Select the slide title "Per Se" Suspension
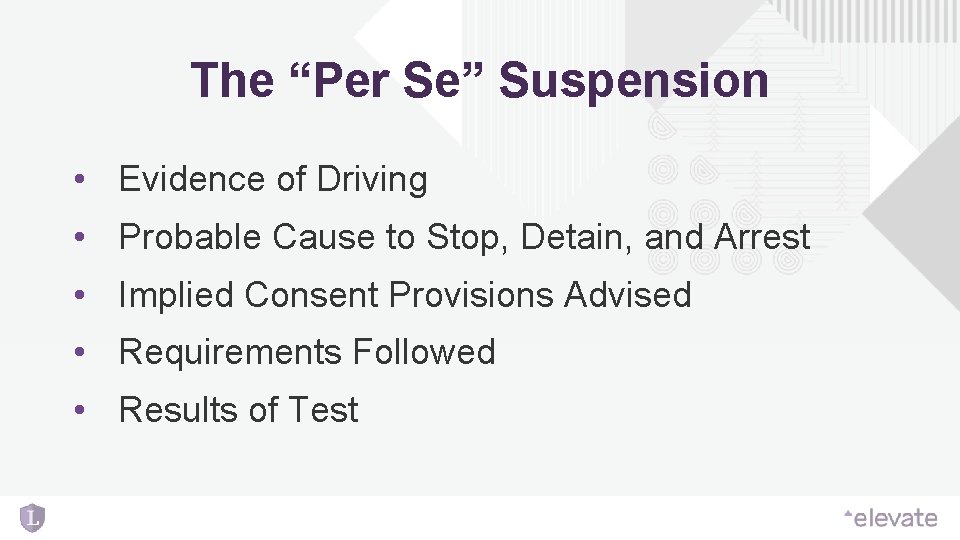The image size is (960, 540). coord(479,80)
